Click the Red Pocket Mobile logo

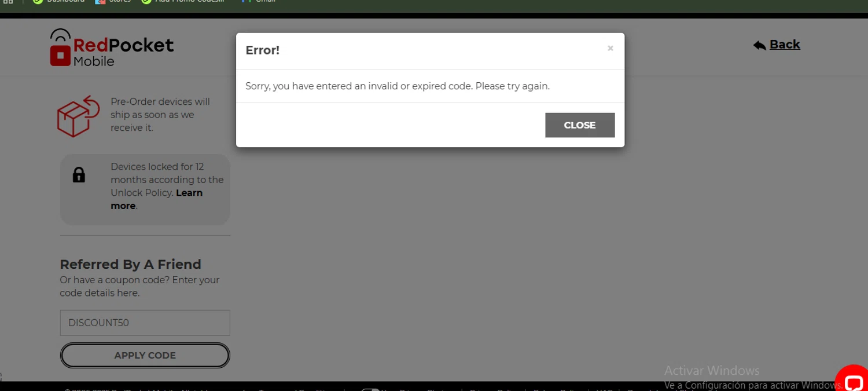112,47
